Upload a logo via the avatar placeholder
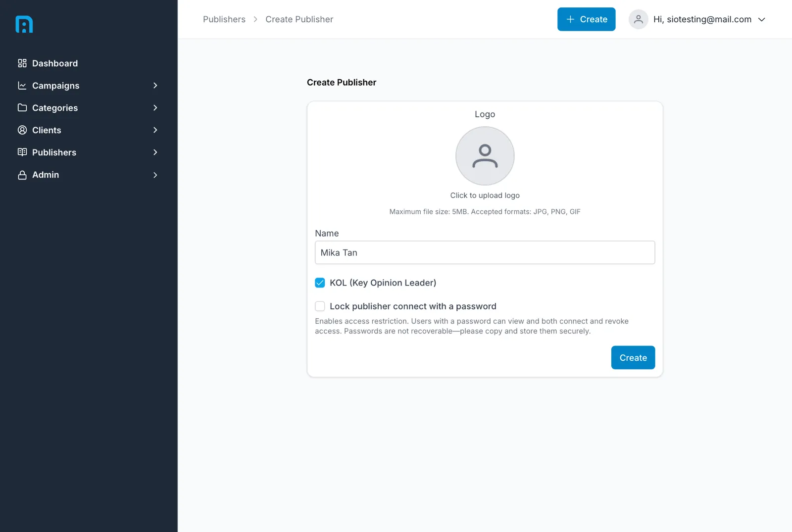 tap(485, 156)
